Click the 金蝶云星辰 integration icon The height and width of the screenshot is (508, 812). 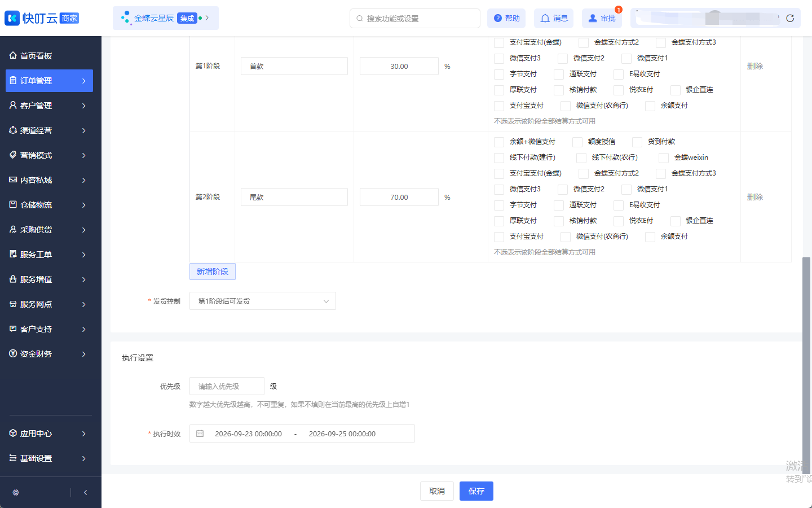[126, 18]
